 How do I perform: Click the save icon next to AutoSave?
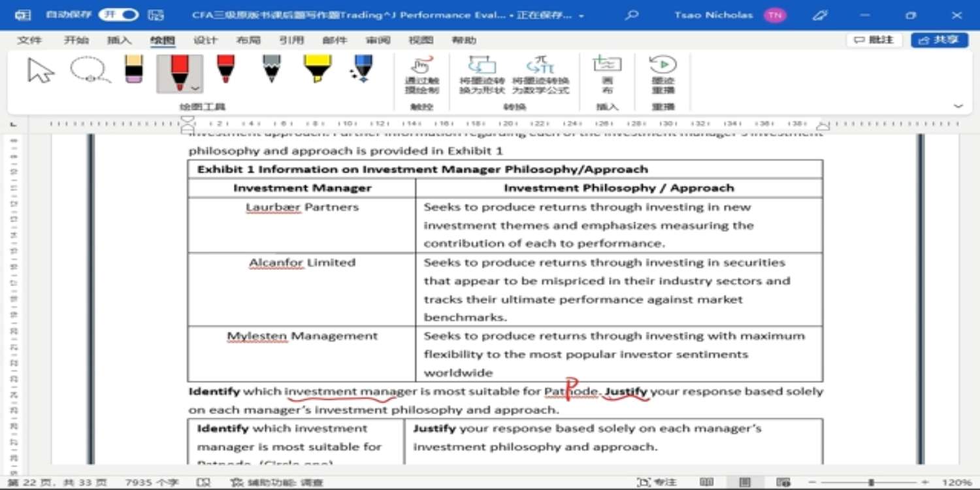click(155, 14)
